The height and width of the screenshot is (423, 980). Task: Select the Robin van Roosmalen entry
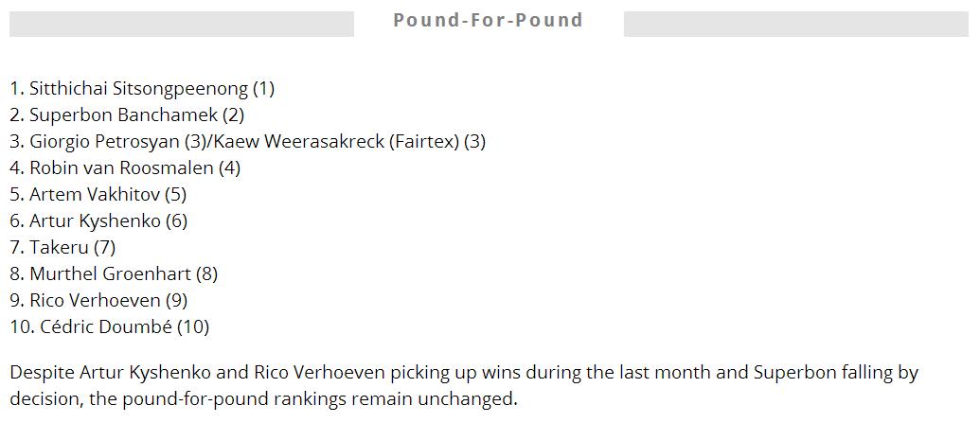122,168
